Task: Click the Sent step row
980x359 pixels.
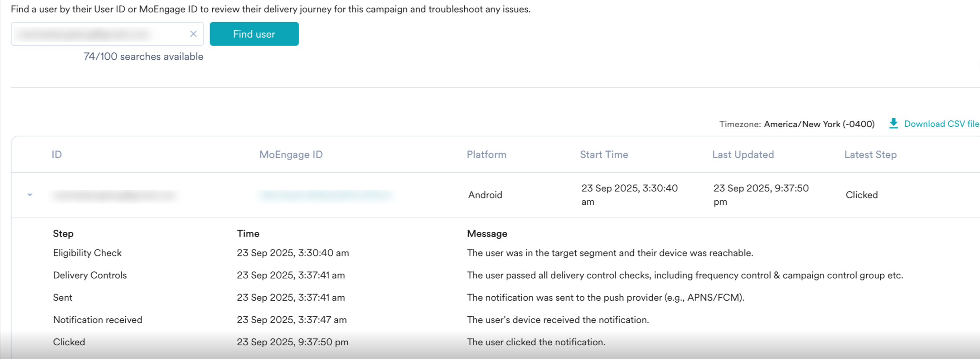Action: (63, 297)
